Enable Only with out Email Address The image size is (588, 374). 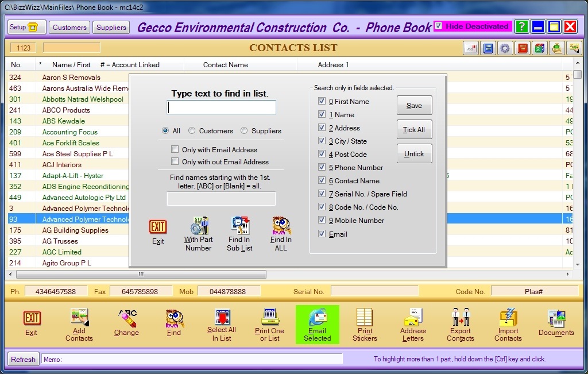click(x=175, y=161)
